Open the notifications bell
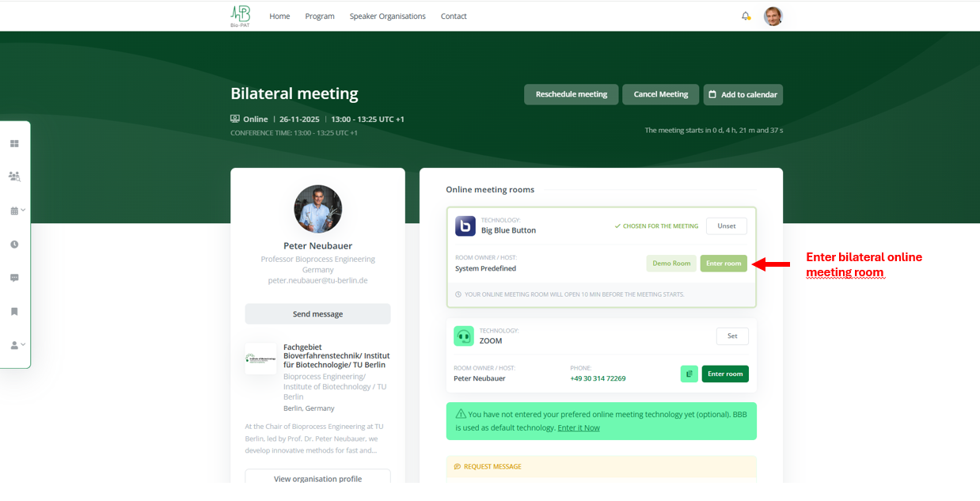Viewport: 980px width, 501px height. (x=746, y=16)
